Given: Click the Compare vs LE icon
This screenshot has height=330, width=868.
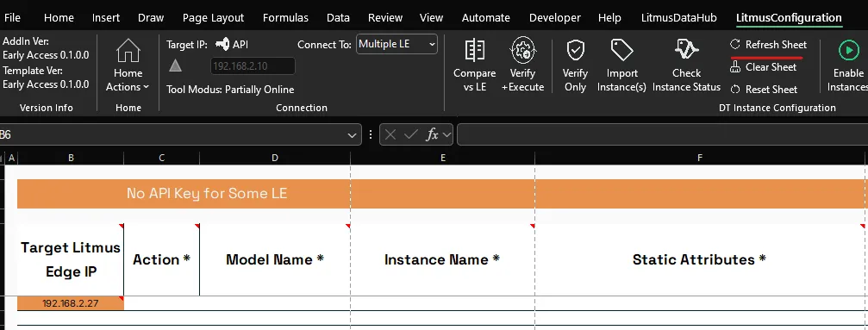Looking at the screenshot, I should pyautogui.click(x=474, y=50).
